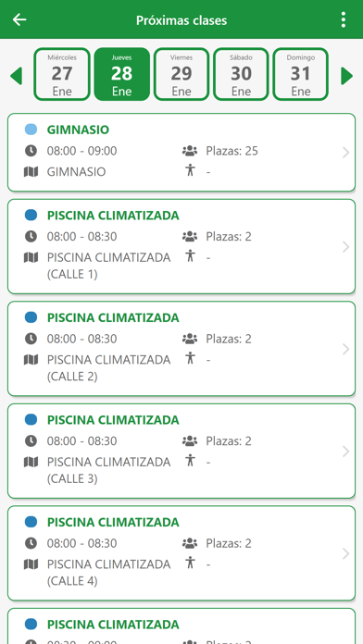
Task: Click the person icon in CALLE 2 card
Action: pos(190,358)
